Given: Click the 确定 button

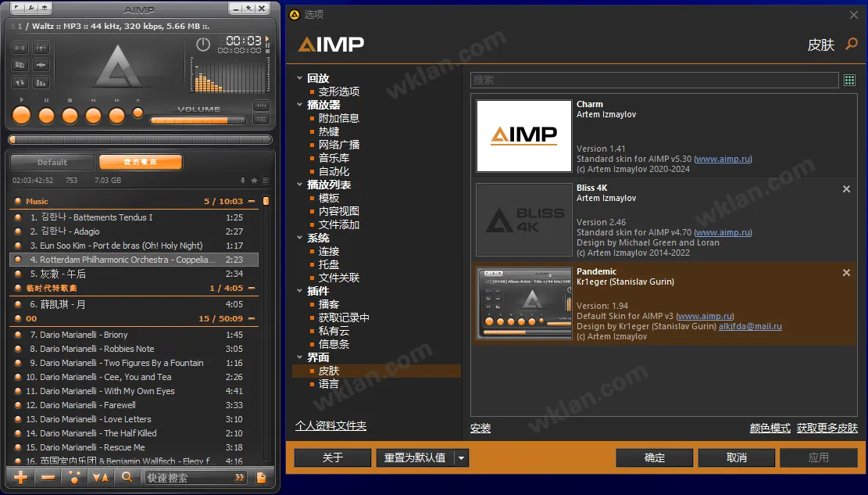Looking at the screenshot, I should pyautogui.click(x=655, y=458).
